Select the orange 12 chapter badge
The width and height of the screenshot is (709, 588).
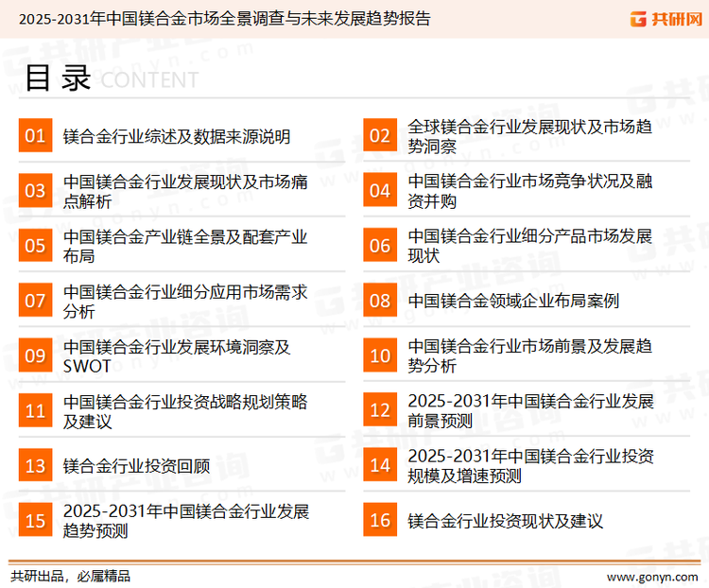coord(380,410)
